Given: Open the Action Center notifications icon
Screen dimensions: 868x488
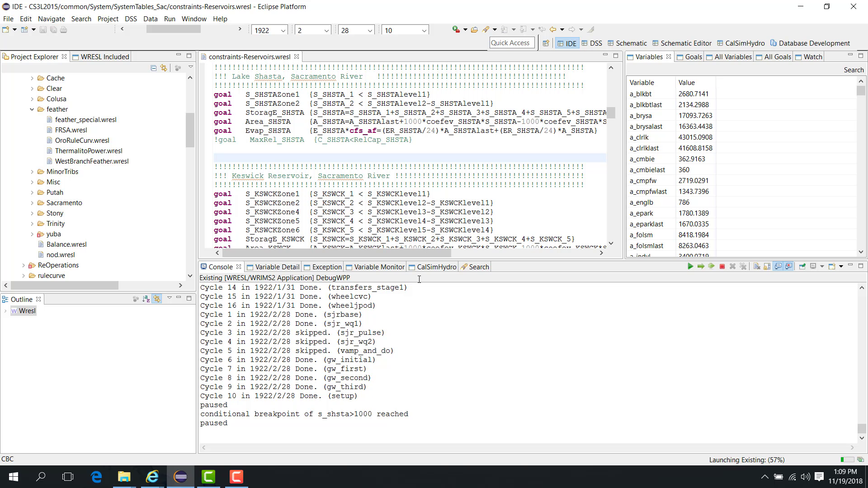Looking at the screenshot, I should 819,477.
